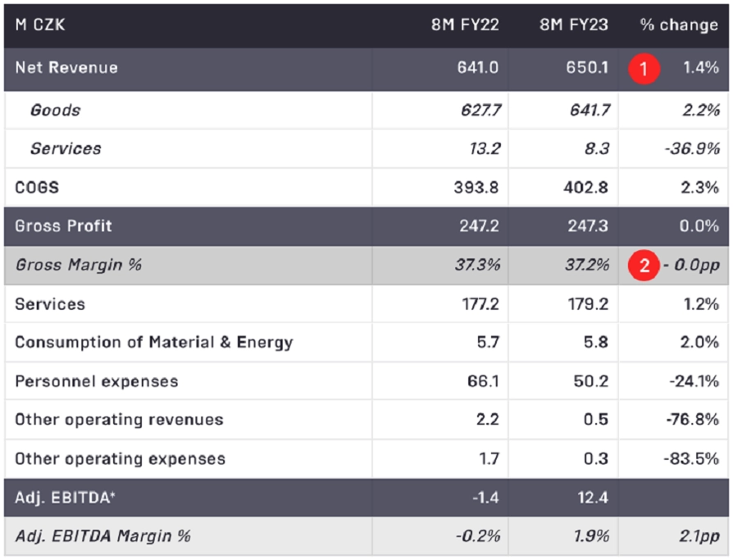733x560 pixels.
Task: Click Personnel expenses row label
Action: pyautogui.click(x=96, y=381)
